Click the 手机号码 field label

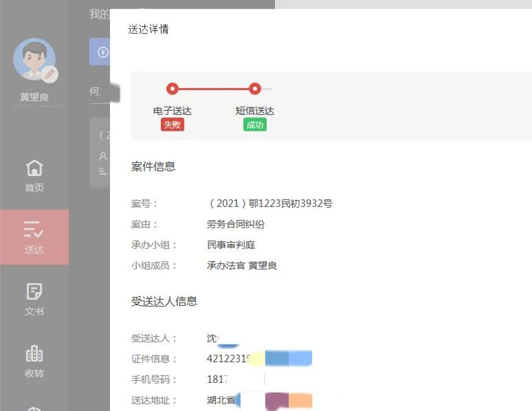(154, 379)
